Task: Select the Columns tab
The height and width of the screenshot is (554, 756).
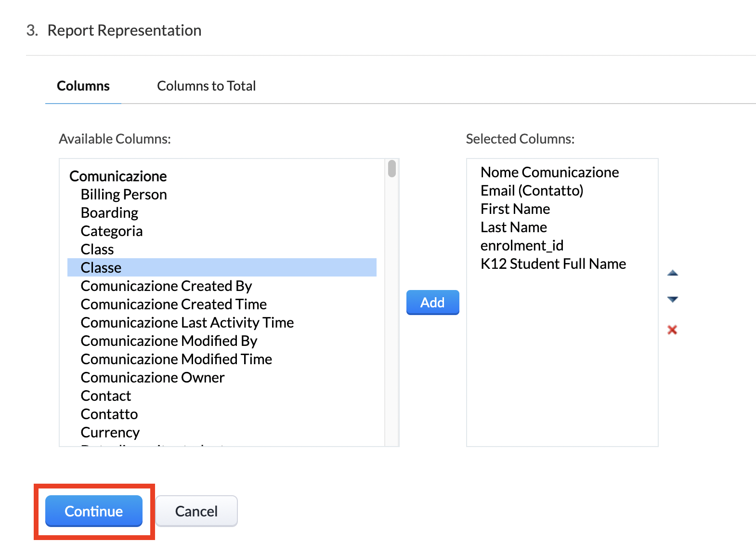Action: [83, 86]
